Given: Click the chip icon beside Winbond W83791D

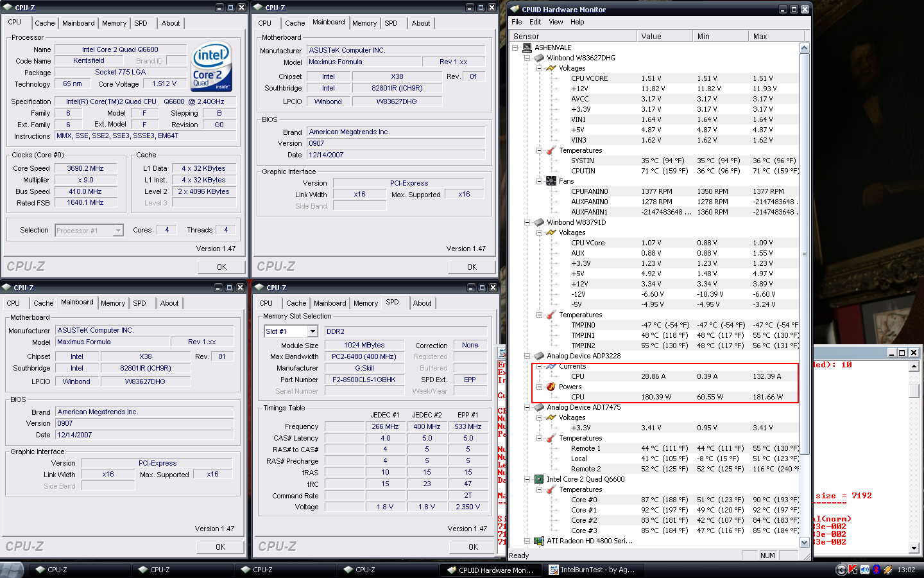Looking at the screenshot, I should coord(539,222).
